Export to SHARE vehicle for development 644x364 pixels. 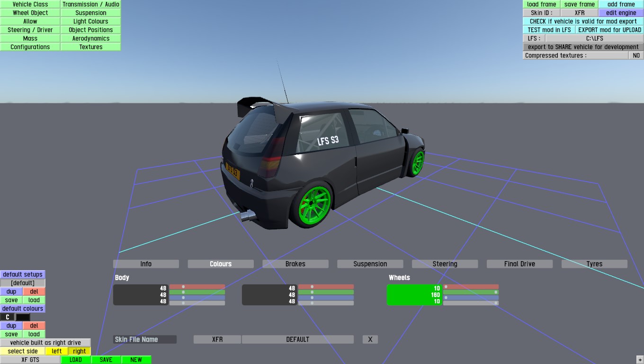tap(583, 47)
